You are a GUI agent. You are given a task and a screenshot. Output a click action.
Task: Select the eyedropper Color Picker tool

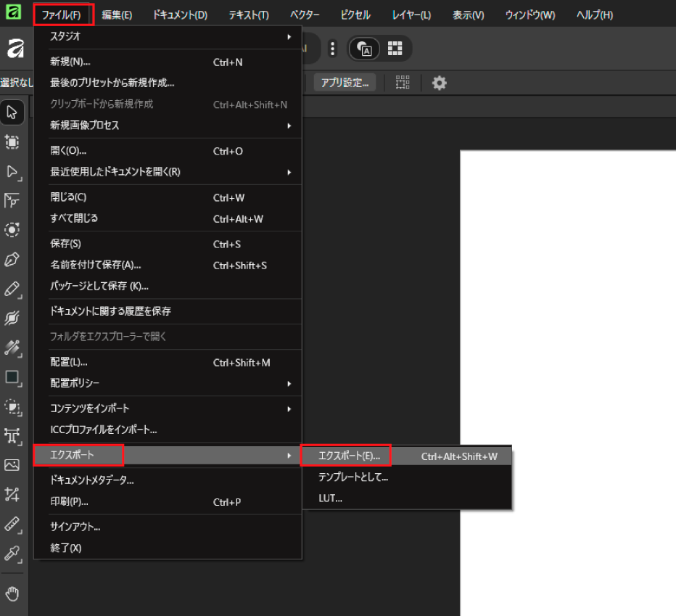(x=12, y=553)
